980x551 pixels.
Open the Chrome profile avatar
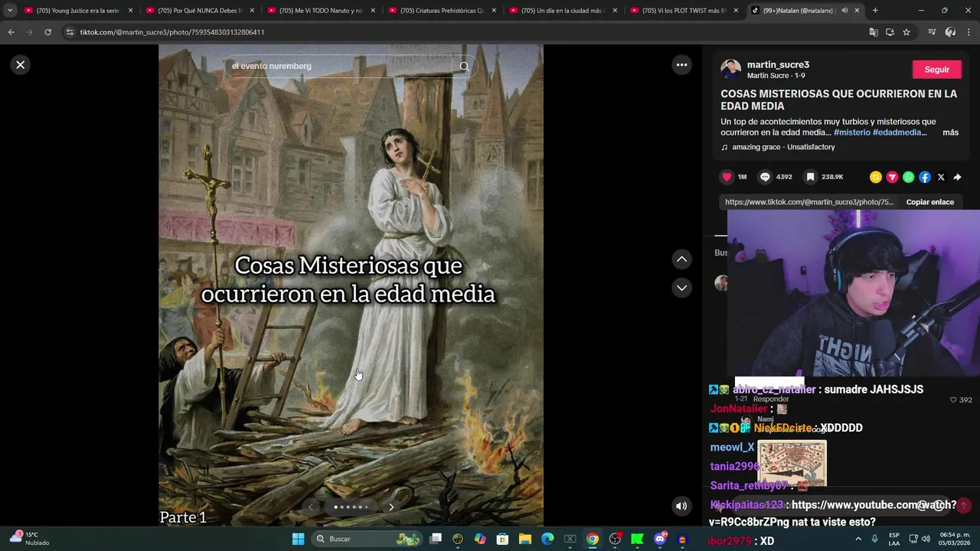950,32
